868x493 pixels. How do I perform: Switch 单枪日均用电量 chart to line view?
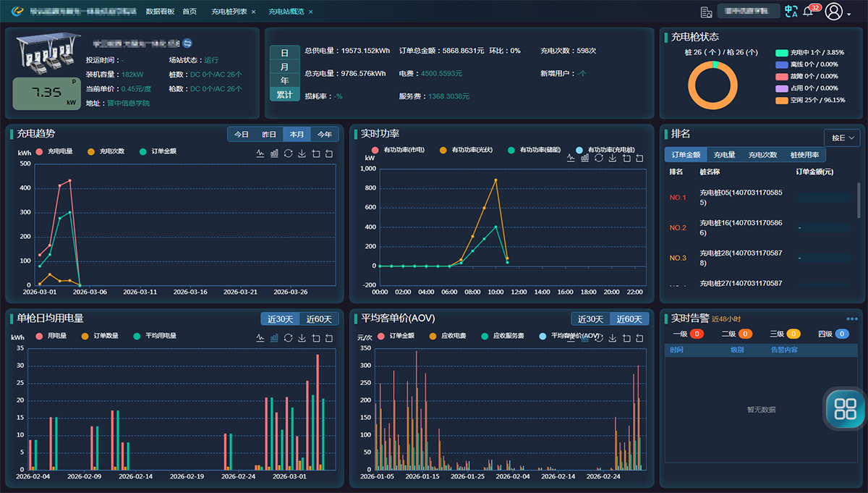(260, 338)
